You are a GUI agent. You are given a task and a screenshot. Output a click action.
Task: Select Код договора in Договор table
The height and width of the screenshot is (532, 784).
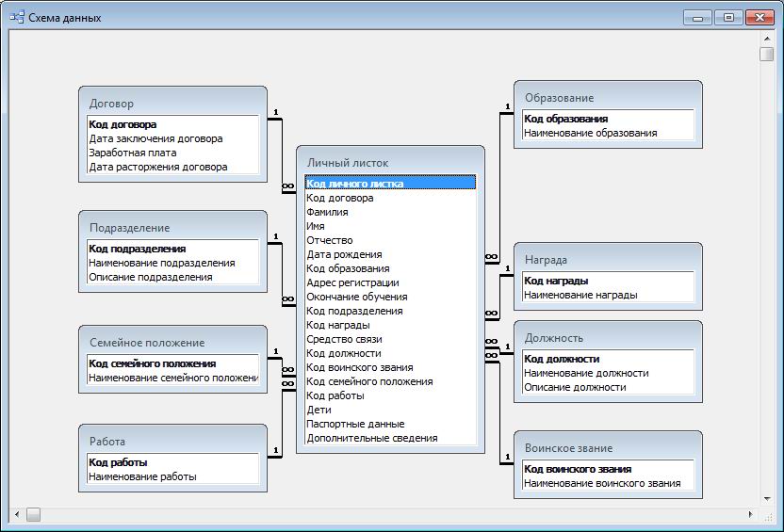click(x=122, y=124)
